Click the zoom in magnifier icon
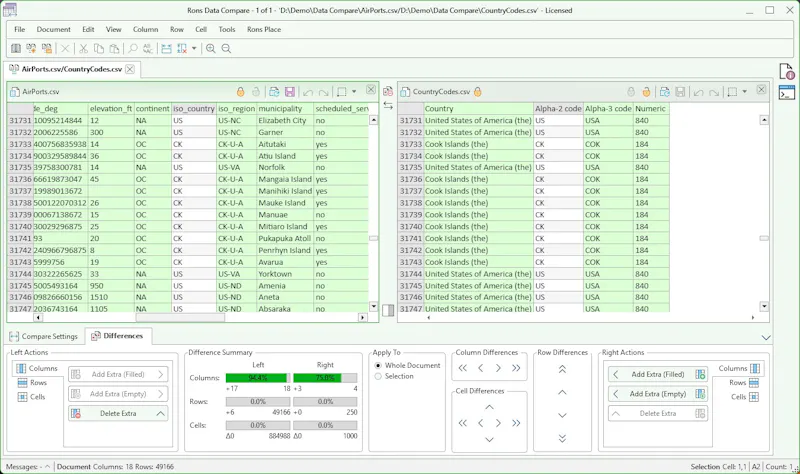This screenshot has height=474, width=800. 211,48
